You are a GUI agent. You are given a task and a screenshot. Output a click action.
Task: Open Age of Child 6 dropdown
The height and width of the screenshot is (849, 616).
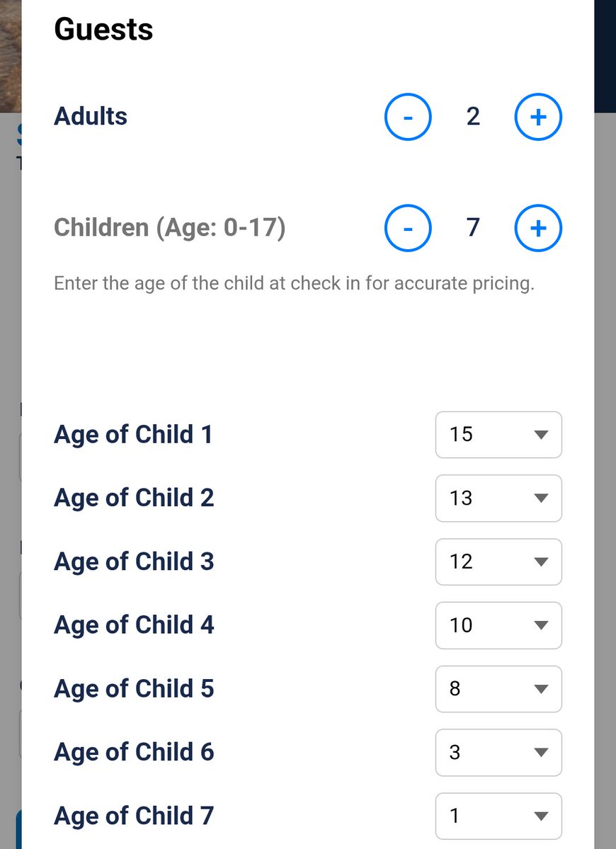coord(498,753)
